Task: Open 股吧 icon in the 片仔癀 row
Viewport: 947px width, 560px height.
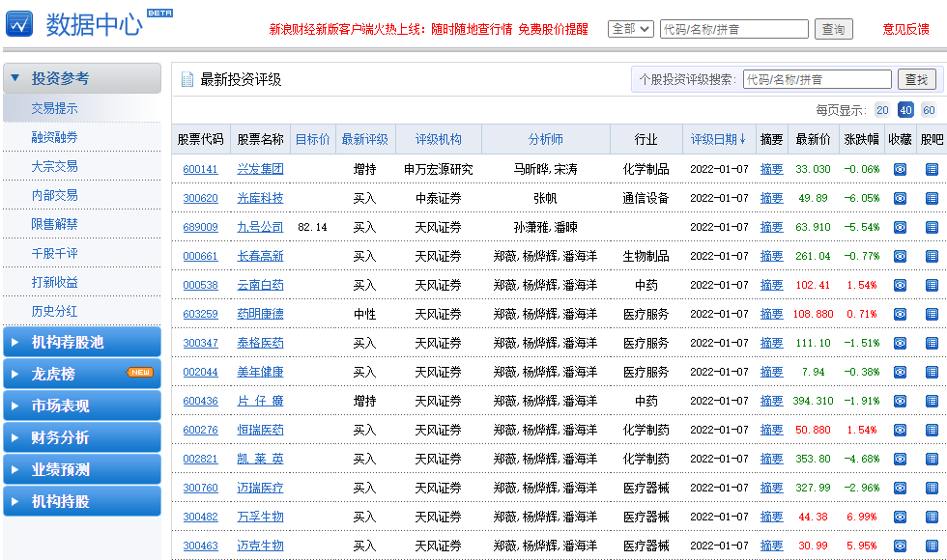Action: pyautogui.click(x=932, y=402)
